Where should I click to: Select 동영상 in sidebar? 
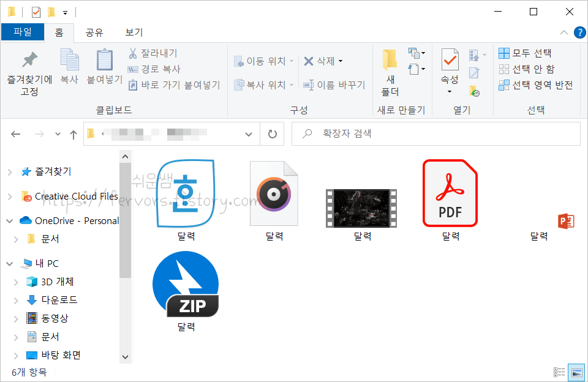(48, 318)
